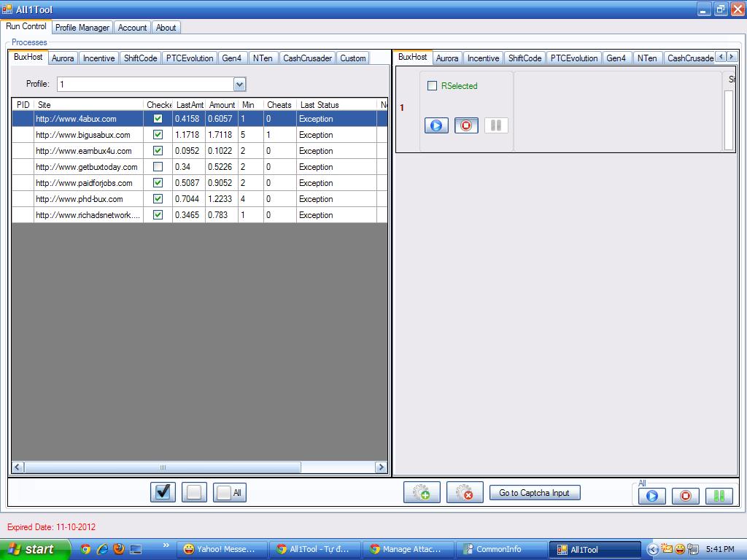Select the right panel ShiftCode tab
The height and width of the screenshot is (560, 747).
pos(525,58)
